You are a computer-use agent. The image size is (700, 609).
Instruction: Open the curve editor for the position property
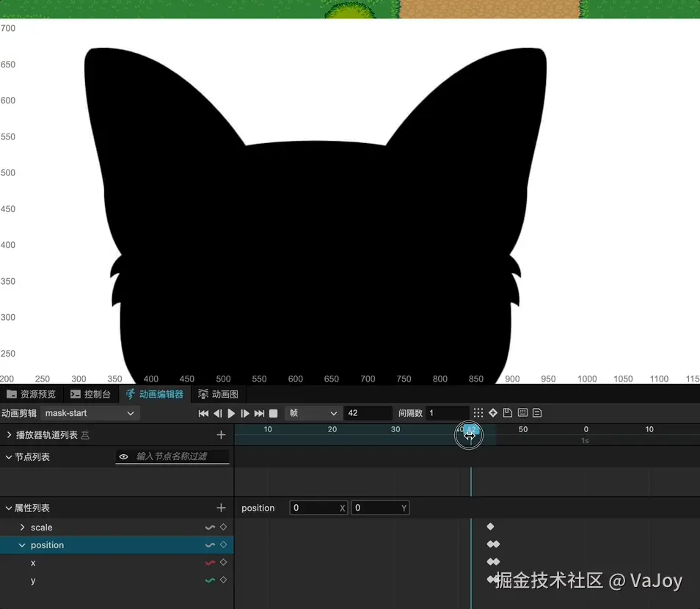pyautogui.click(x=211, y=545)
